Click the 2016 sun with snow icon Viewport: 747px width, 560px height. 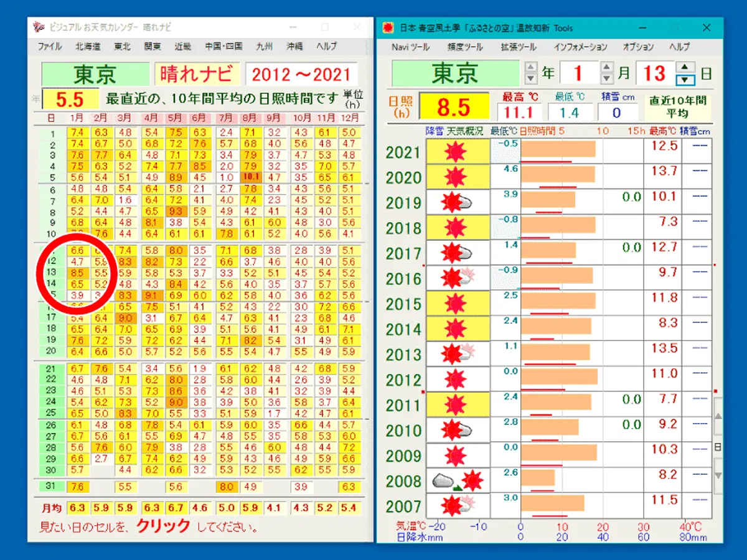point(456,278)
